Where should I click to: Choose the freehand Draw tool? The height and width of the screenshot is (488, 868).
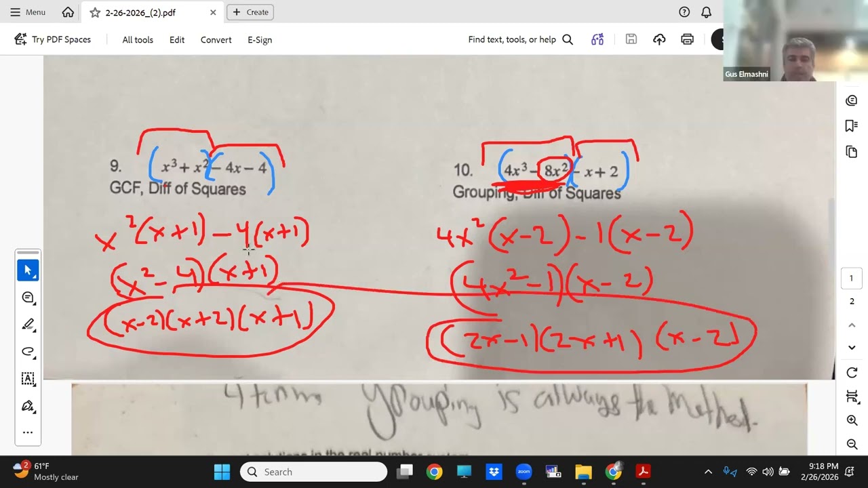tap(28, 352)
